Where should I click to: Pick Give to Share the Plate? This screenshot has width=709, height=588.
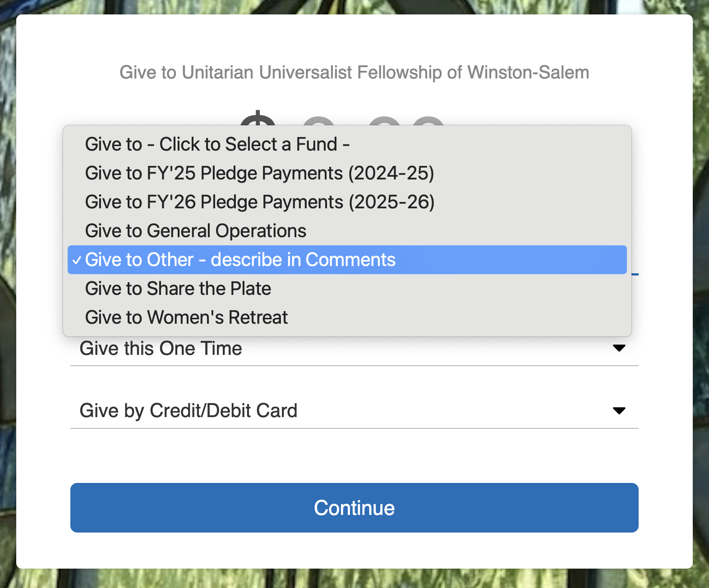(x=178, y=289)
